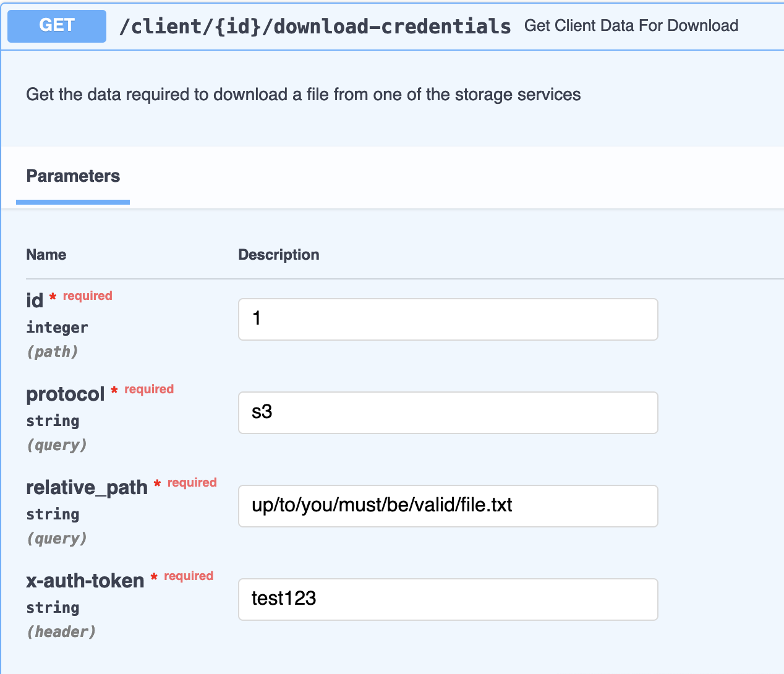The height and width of the screenshot is (674, 784).
Task: Click the 'required' label next to protocol
Action: 149,389
